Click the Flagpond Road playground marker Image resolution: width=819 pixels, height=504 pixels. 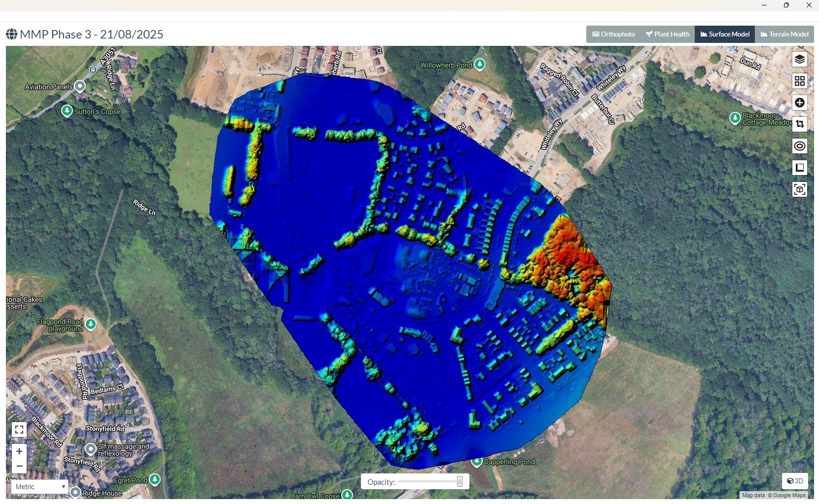click(x=91, y=324)
